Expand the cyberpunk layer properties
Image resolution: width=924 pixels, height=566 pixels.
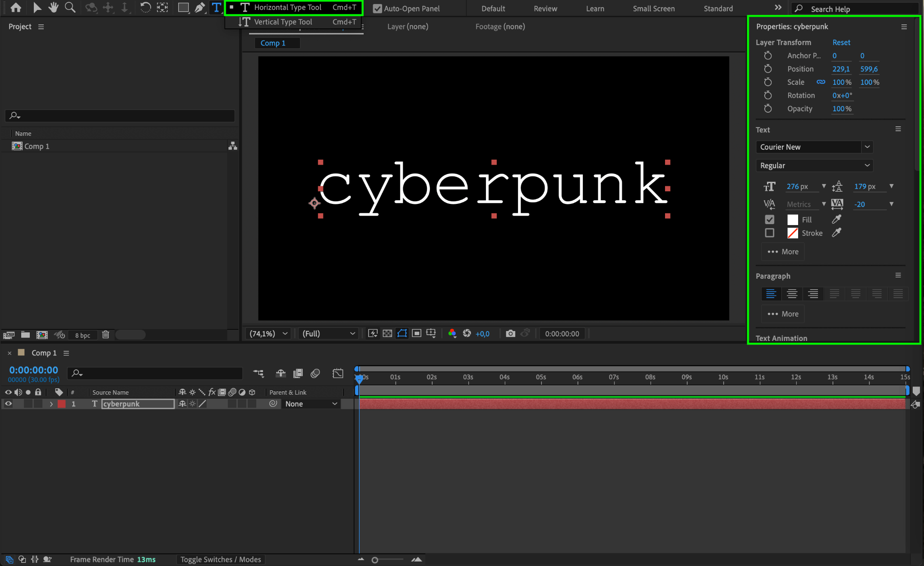click(51, 404)
